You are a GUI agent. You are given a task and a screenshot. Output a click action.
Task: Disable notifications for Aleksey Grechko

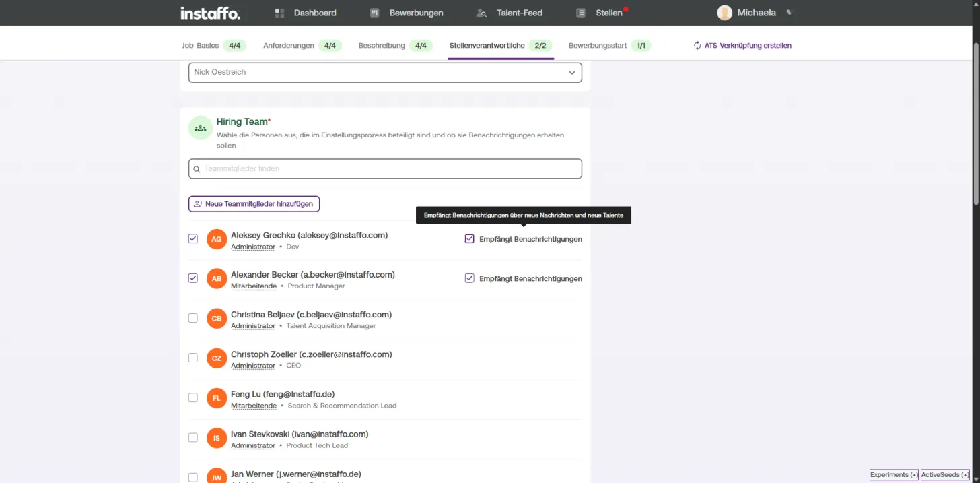coord(470,238)
